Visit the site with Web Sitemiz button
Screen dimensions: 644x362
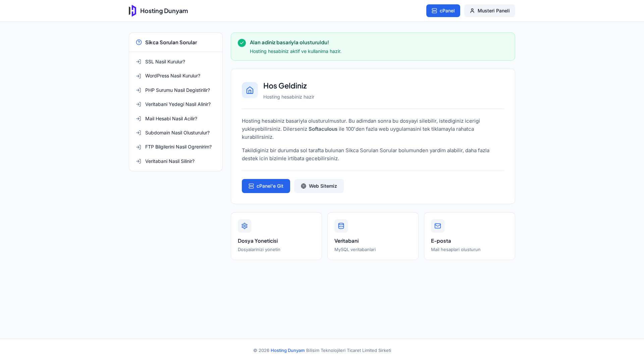click(319, 186)
